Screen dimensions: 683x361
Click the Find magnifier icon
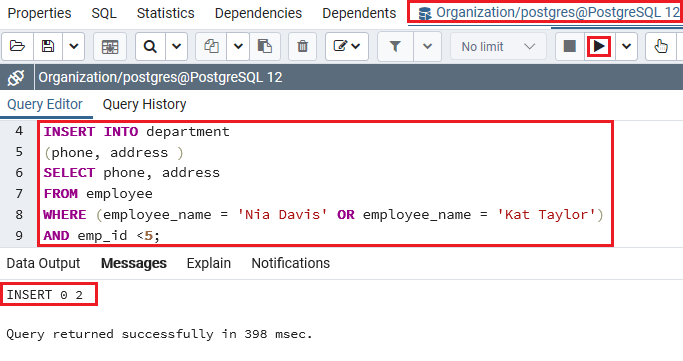coord(150,46)
